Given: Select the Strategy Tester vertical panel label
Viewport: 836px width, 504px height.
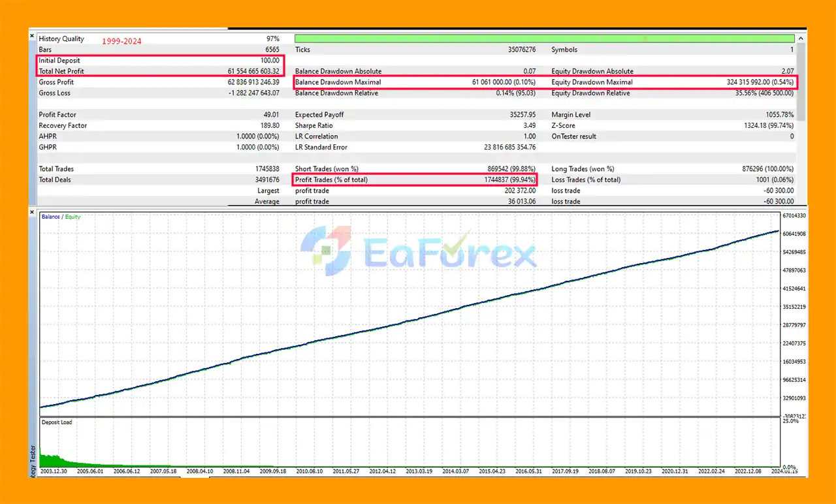Looking at the screenshot, I should (34, 460).
